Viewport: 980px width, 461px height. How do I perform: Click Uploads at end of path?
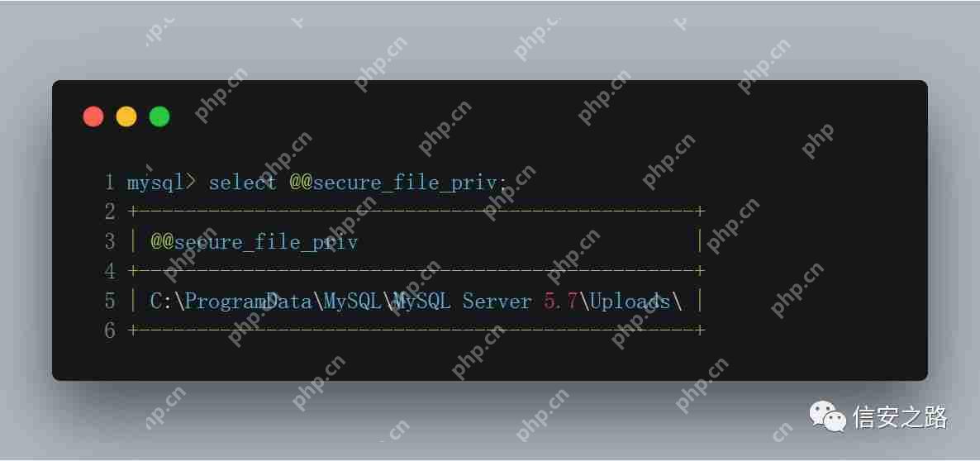[x=630, y=302]
